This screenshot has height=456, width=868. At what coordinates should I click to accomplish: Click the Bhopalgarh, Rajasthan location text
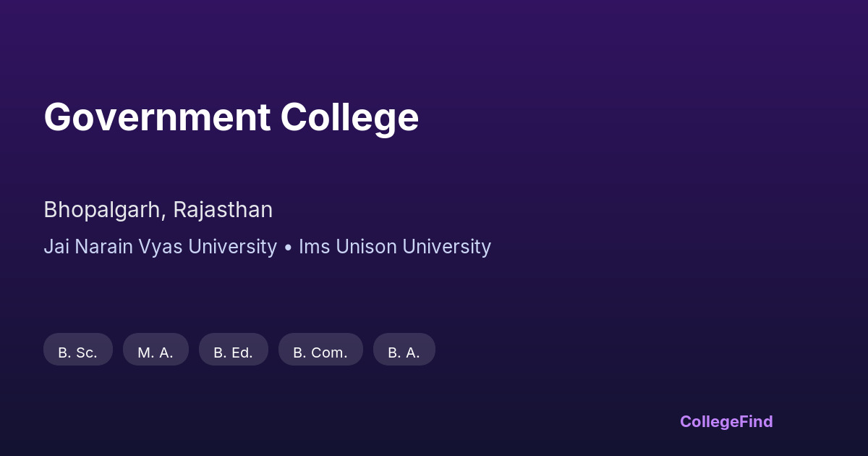(158, 210)
